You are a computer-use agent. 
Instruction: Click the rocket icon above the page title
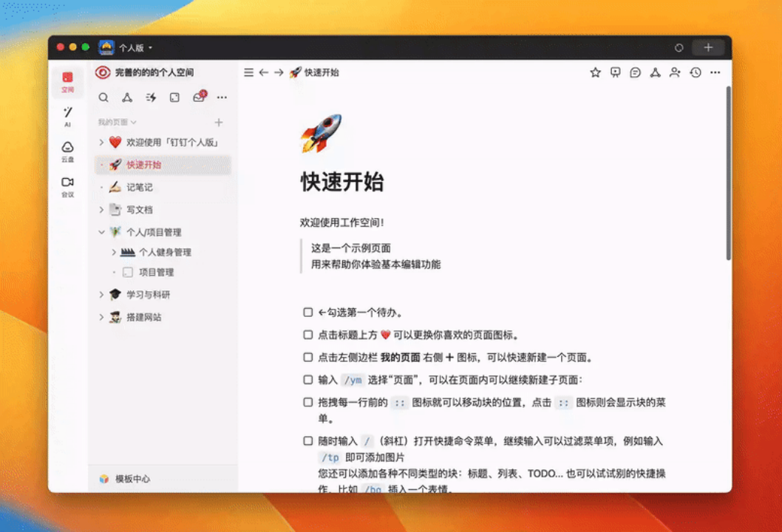pyautogui.click(x=321, y=134)
